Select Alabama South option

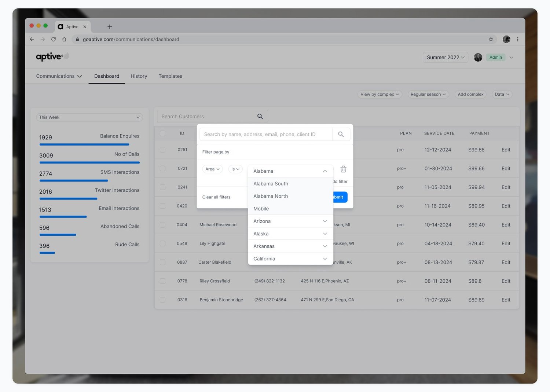click(x=290, y=184)
